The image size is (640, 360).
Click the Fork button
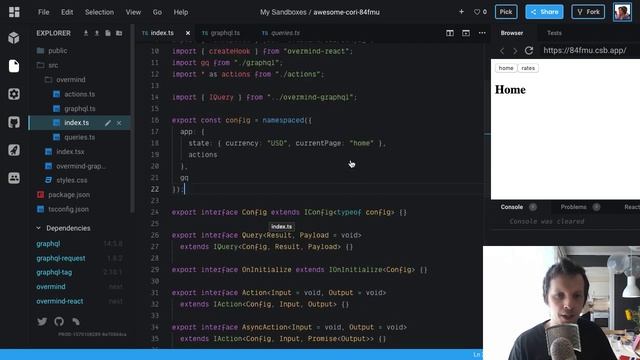[588, 12]
